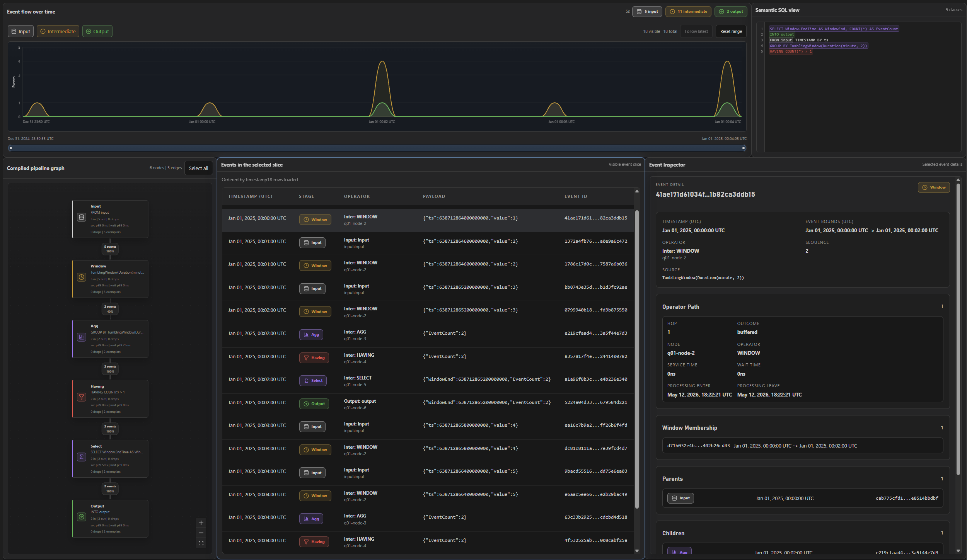Click the time range slider track

click(377, 148)
